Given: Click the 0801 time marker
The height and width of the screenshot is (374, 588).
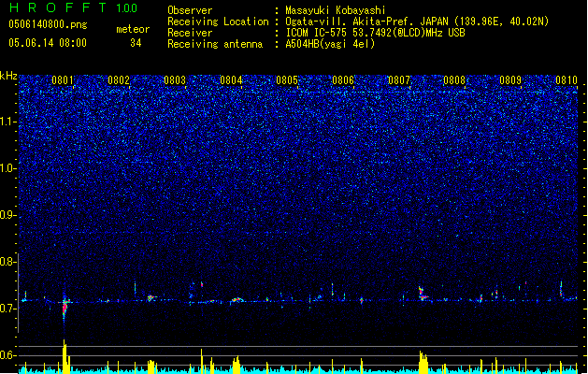Looking at the screenshot, I should pos(63,80).
